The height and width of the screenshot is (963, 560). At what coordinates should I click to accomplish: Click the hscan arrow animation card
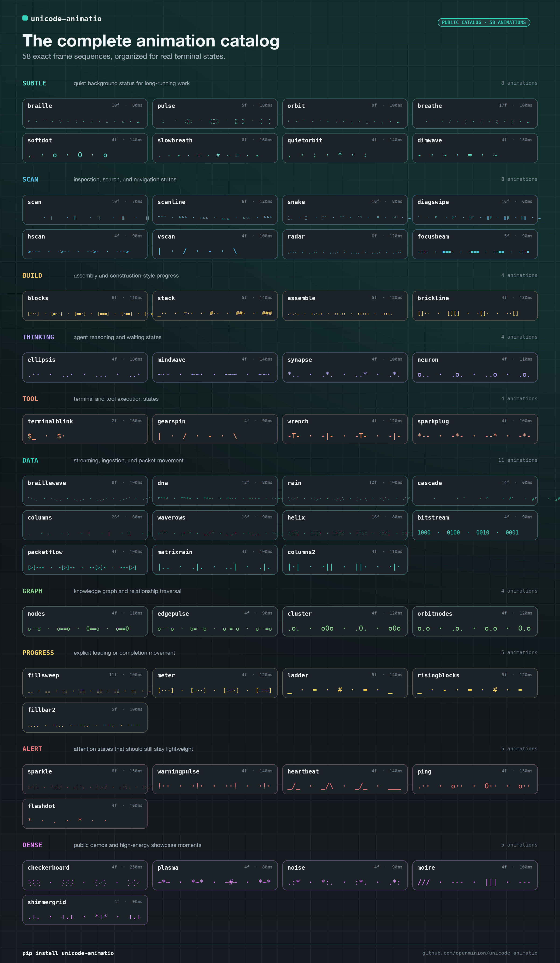[x=85, y=244]
